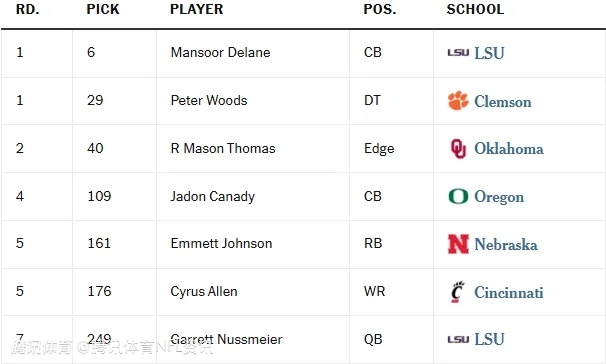
Task: Open the Oregon school link
Action: click(499, 197)
